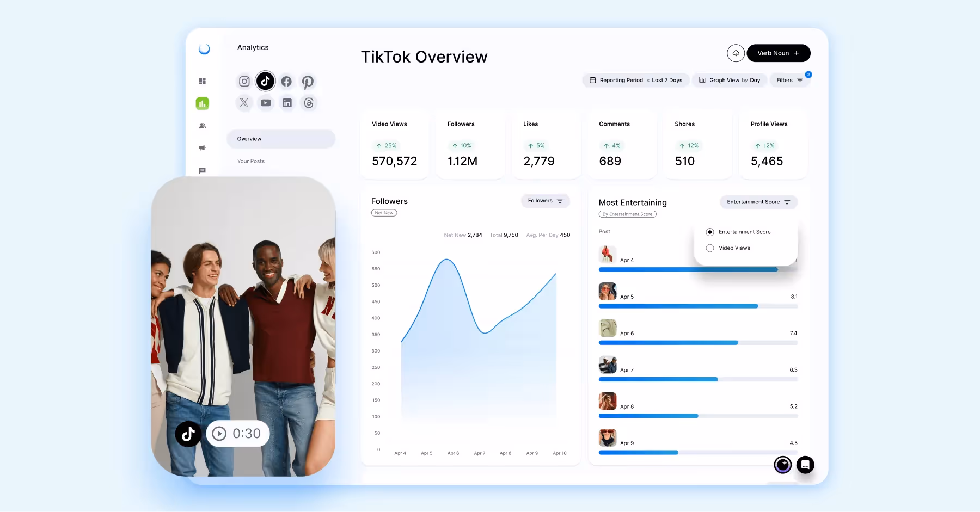Open the Followers metric filter dropdown
The height and width of the screenshot is (512, 980).
pyautogui.click(x=545, y=201)
